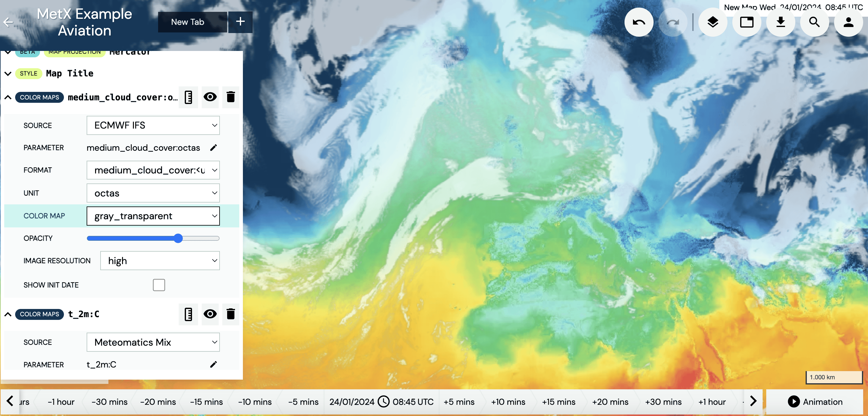Jump timeline back -20 mins

pyautogui.click(x=158, y=402)
